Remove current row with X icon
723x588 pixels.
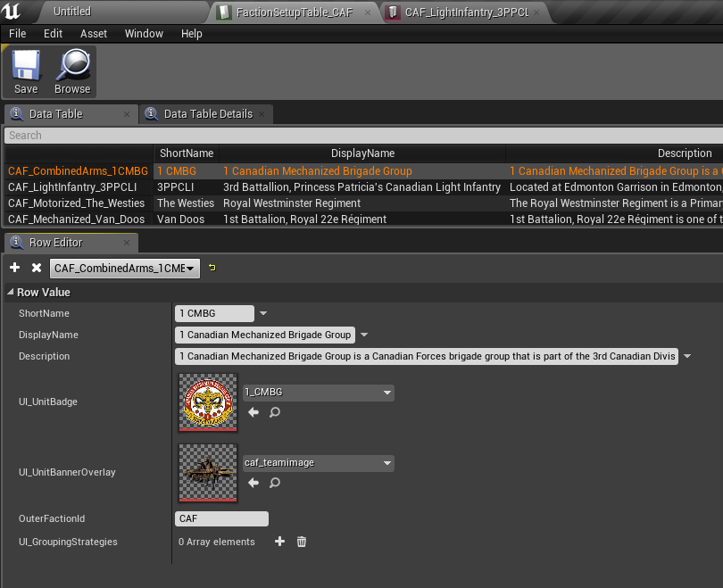[37, 268]
